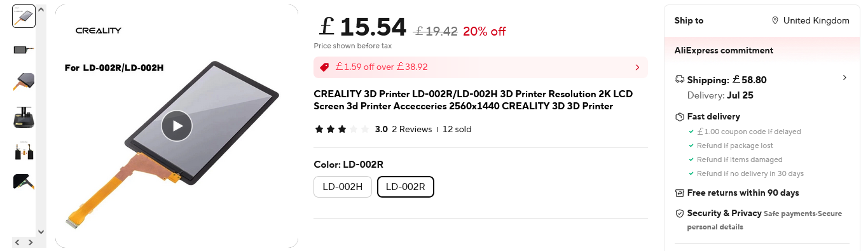
Task: Click the Free returns icon
Action: click(679, 193)
